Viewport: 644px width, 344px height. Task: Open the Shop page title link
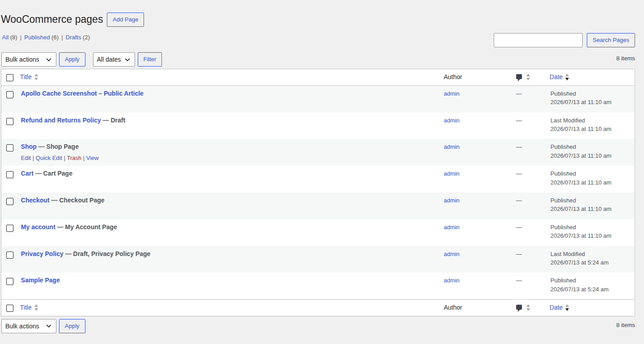click(29, 147)
